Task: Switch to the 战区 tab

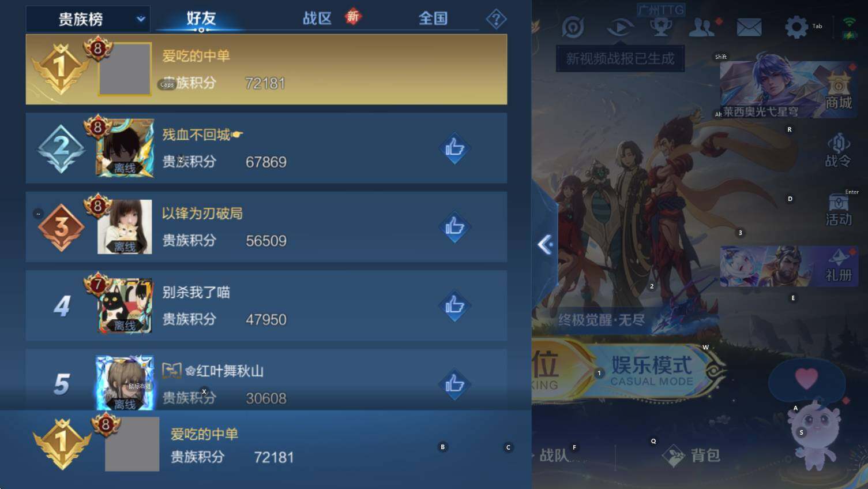Action: point(317,18)
